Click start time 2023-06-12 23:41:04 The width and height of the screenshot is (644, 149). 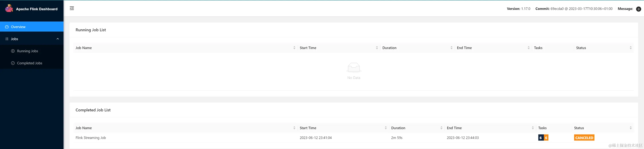pyautogui.click(x=315, y=138)
